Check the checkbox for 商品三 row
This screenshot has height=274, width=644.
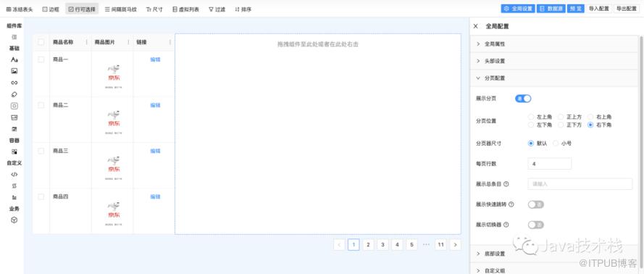click(x=41, y=151)
